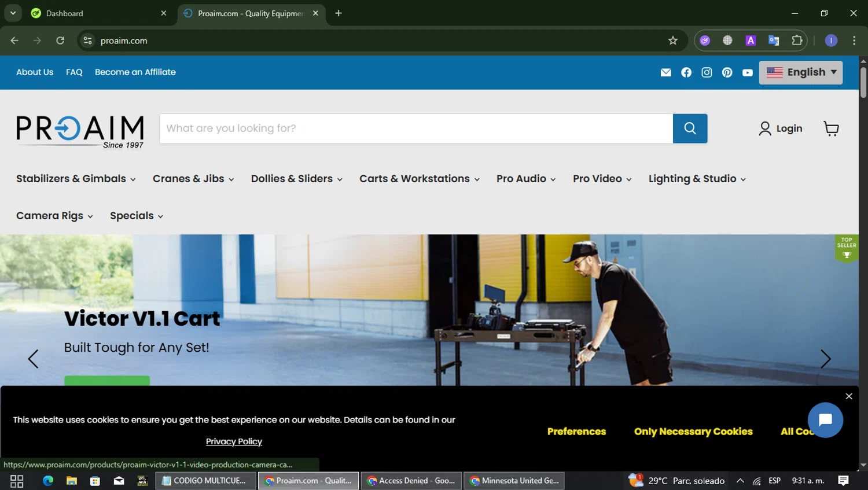The width and height of the screenshot is (868, 490).
Task: Expand Dollies & Sliders menu
Action: click(297, 179)
